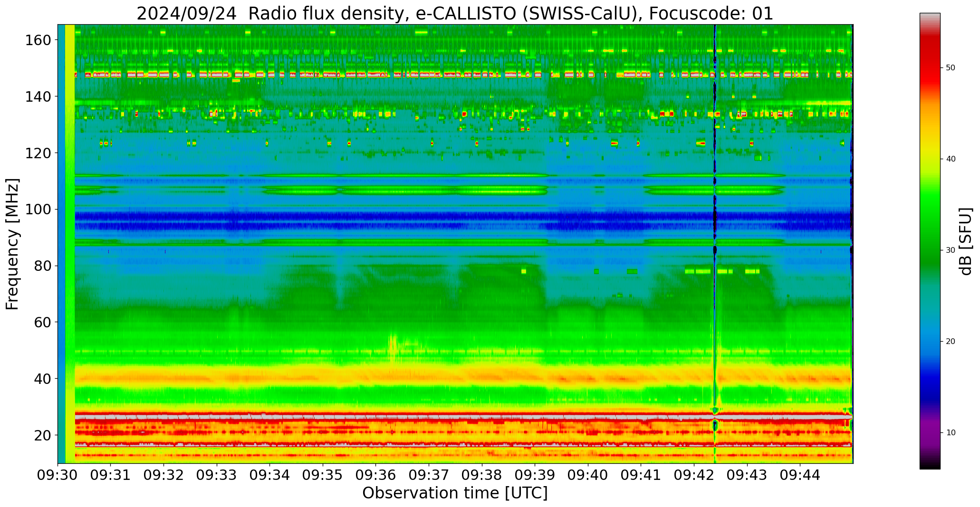Click the 09:31 time tick label
Viewport: 980px width, 507px height.
tap(111, 475)
